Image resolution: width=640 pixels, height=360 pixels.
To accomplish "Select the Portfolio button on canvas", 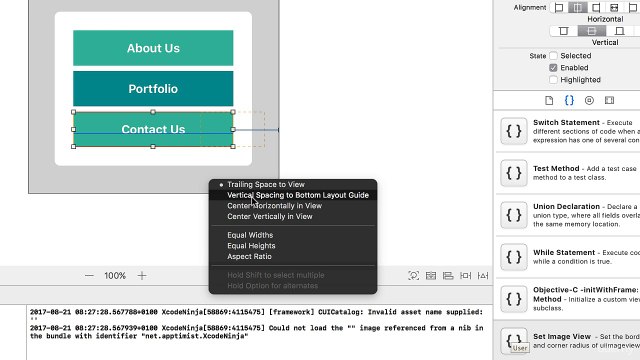I will pyautogui.click(x=153, y=89).
